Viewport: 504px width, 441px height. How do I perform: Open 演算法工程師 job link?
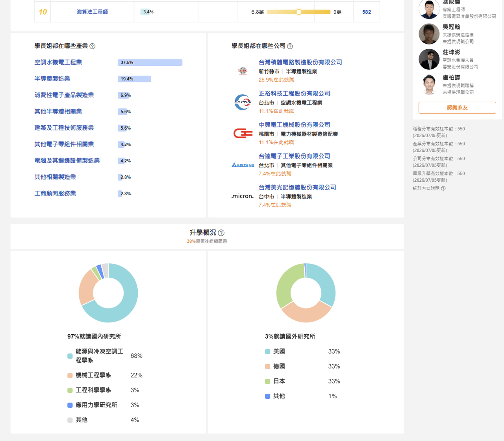tap(92, 12)
